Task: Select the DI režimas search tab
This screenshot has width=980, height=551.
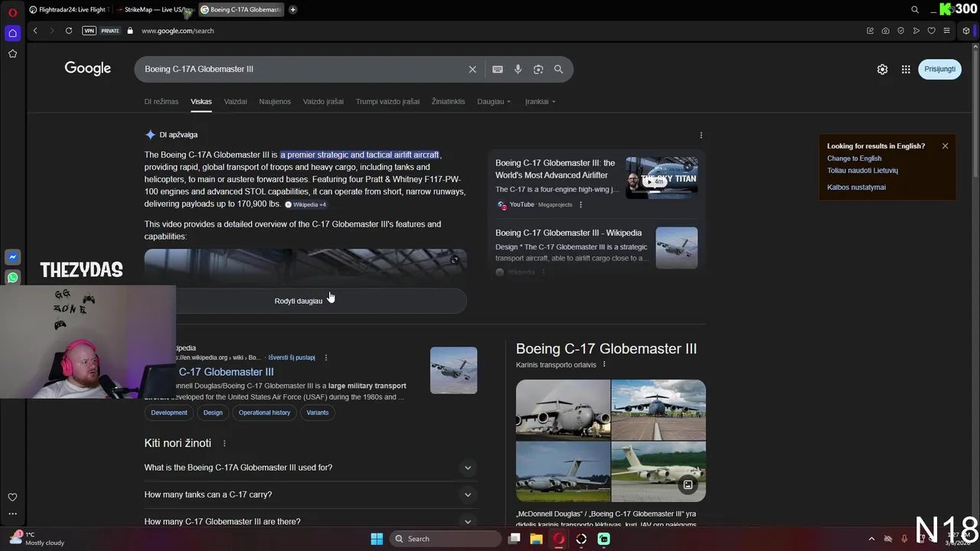Action: 162,101
